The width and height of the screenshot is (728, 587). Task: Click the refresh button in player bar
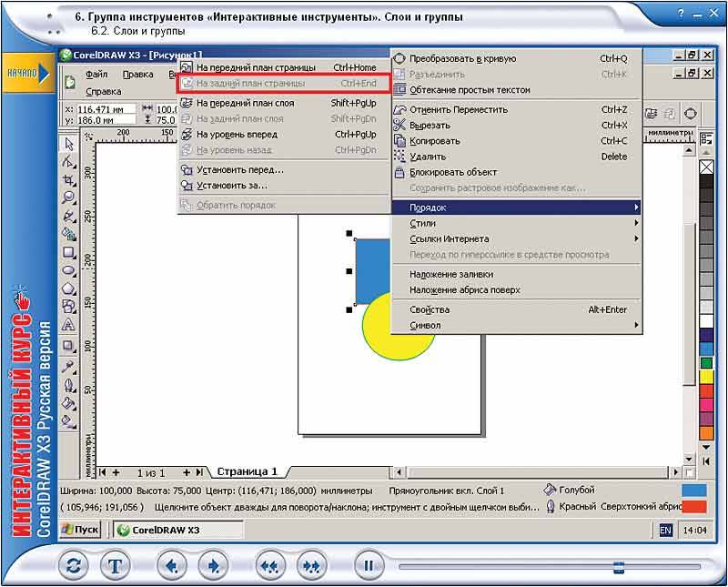(x=73, y=565)
